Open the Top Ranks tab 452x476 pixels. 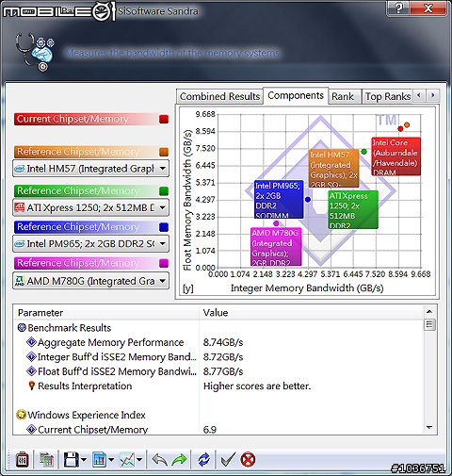(x=388, y=96)
